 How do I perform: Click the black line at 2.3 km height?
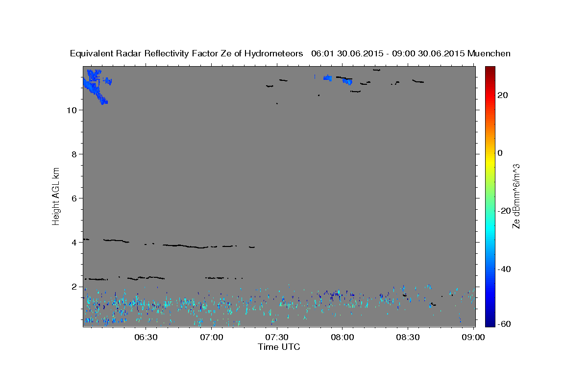[96, 279]
